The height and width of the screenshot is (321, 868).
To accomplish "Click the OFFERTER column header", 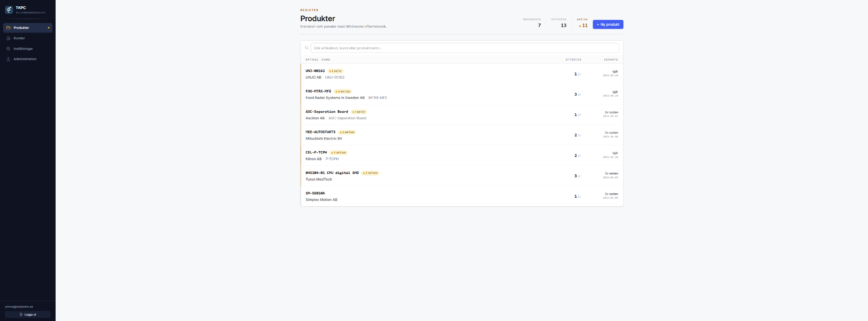I will point(573,60).
